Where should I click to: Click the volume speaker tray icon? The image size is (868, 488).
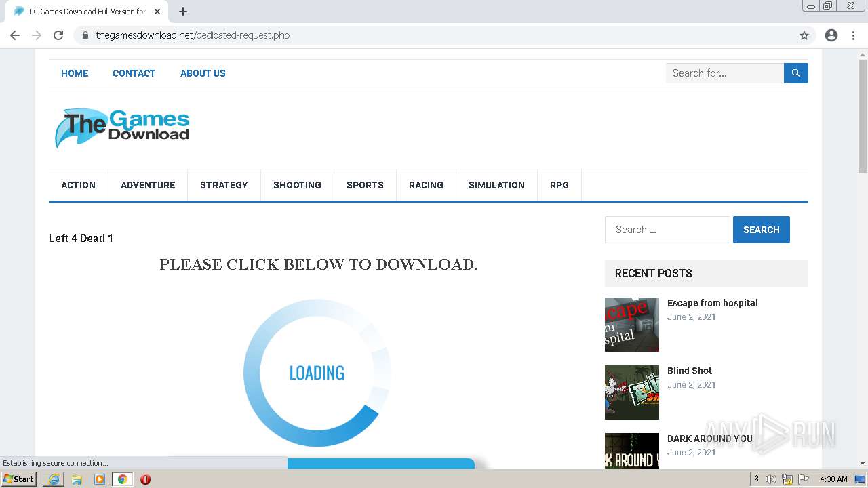[x=771, y=479]
